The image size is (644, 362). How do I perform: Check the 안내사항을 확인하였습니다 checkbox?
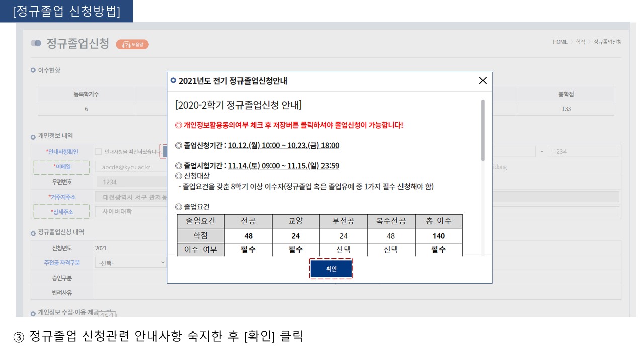tap(99, 151)
